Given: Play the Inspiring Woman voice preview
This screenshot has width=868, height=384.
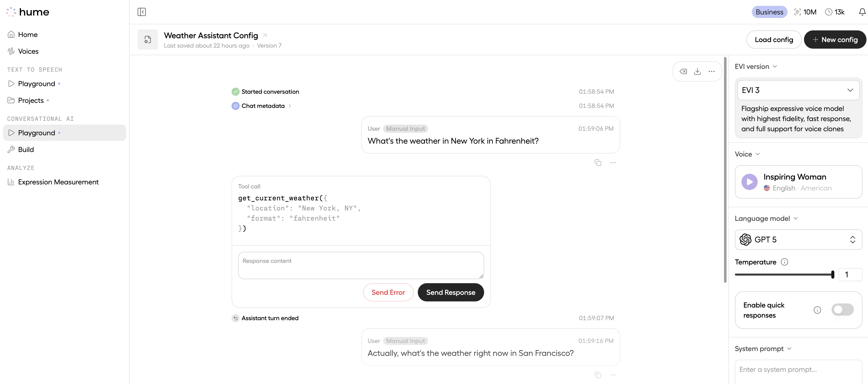Looking at the screenshot, I should [x=749, y=182].
